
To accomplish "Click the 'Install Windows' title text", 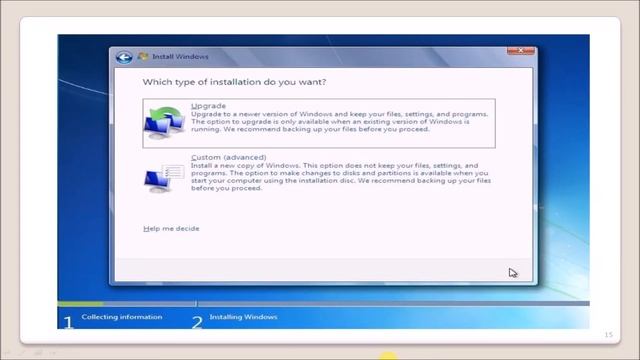I will 180,57.
